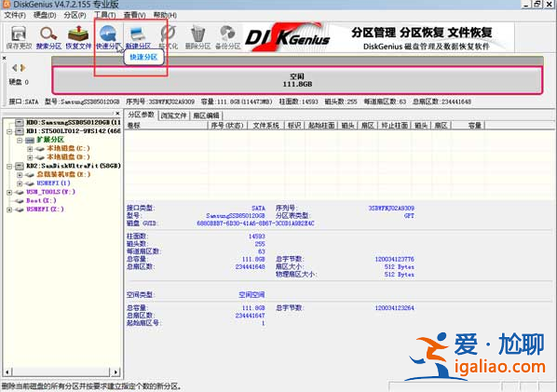Open the 查看(V) menu
Screen dimensions: 557x392
[135, 15]
